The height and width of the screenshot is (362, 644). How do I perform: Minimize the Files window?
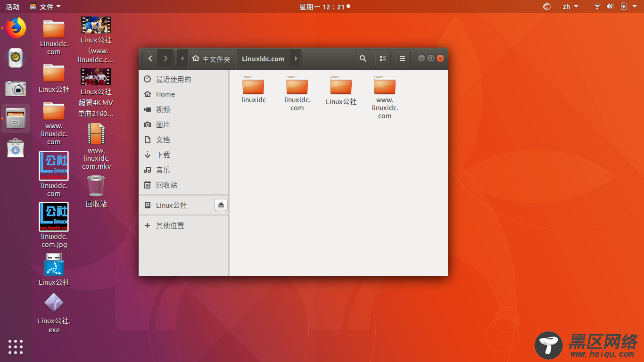click(421, 58)
